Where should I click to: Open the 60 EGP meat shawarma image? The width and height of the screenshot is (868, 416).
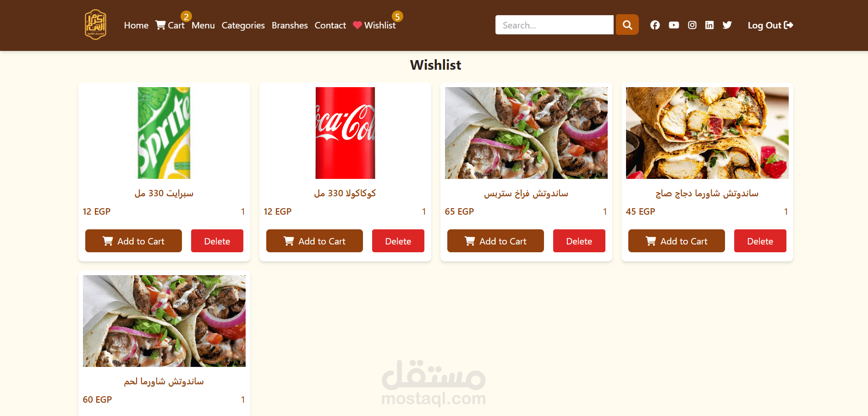point(164,321)
